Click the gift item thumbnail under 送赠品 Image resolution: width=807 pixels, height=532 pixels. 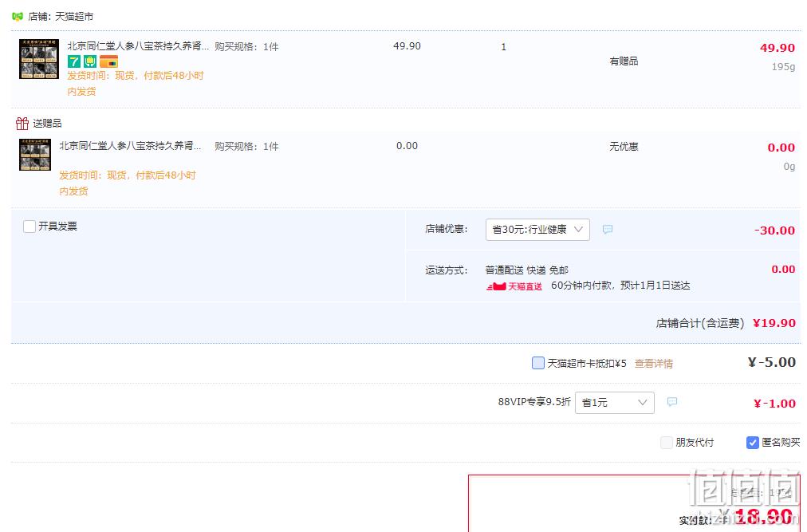tap(35, 155)
